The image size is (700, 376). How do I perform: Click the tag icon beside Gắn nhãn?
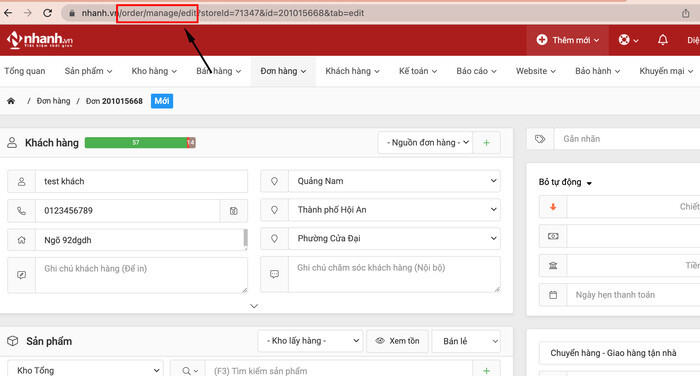[x=540, y=139]
